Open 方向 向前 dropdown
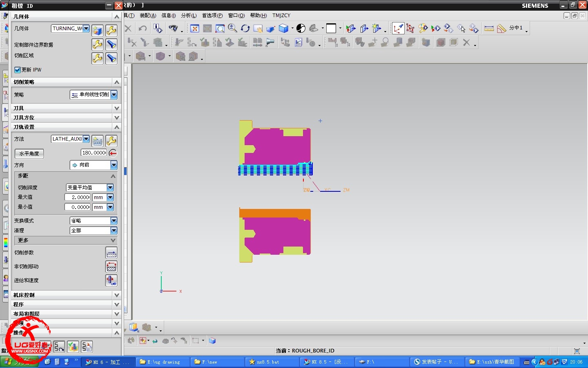 (114, 165)
